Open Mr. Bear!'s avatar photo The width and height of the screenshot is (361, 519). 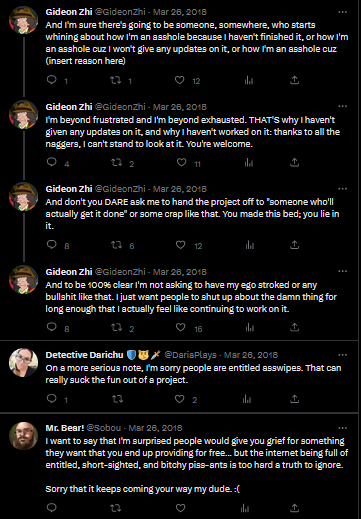(x=23, y=436)
